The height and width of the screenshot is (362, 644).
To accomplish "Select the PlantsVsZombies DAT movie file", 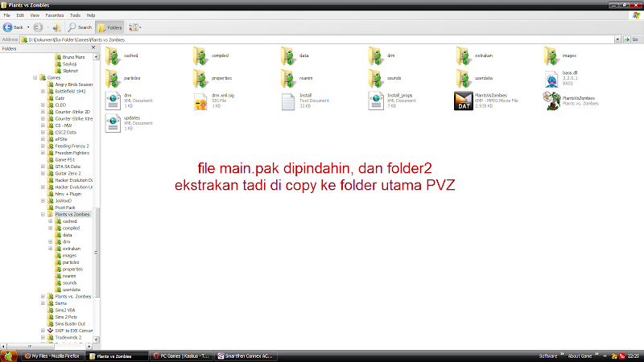I will click(464, 101).
